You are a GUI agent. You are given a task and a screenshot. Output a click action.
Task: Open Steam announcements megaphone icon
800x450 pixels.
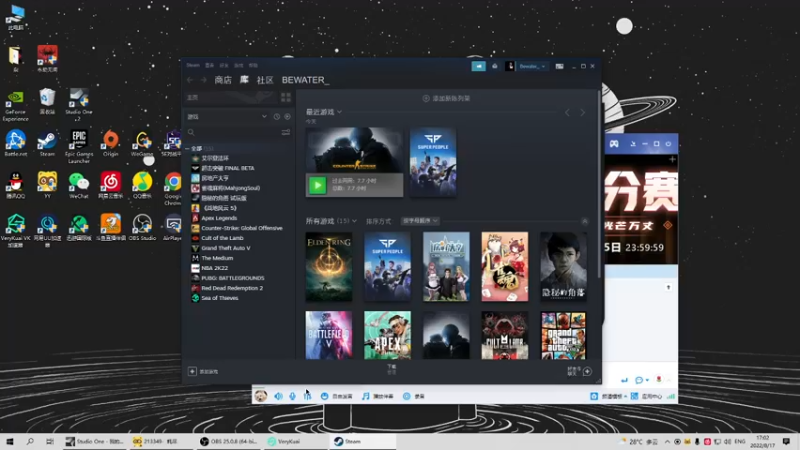[x=478, y=66]
